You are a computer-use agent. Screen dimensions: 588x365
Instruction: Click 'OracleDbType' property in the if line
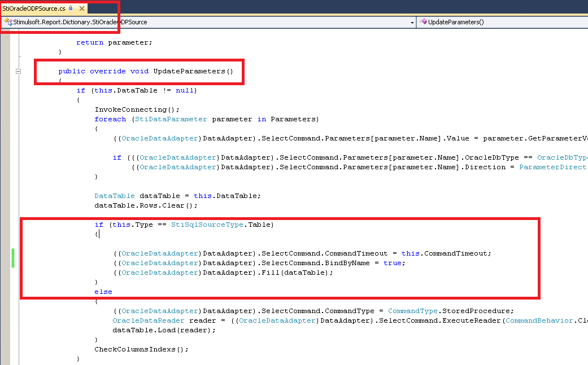(492, 157)
